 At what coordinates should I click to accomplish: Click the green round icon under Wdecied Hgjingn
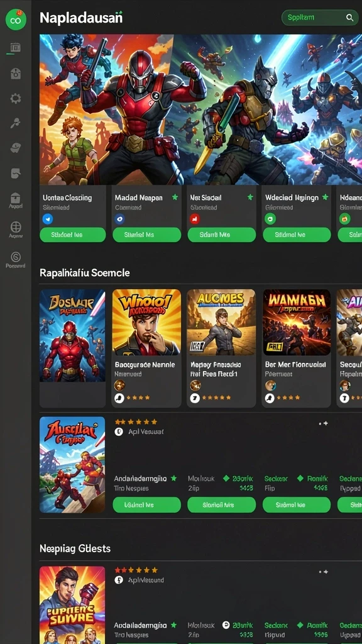pos(270,219)
